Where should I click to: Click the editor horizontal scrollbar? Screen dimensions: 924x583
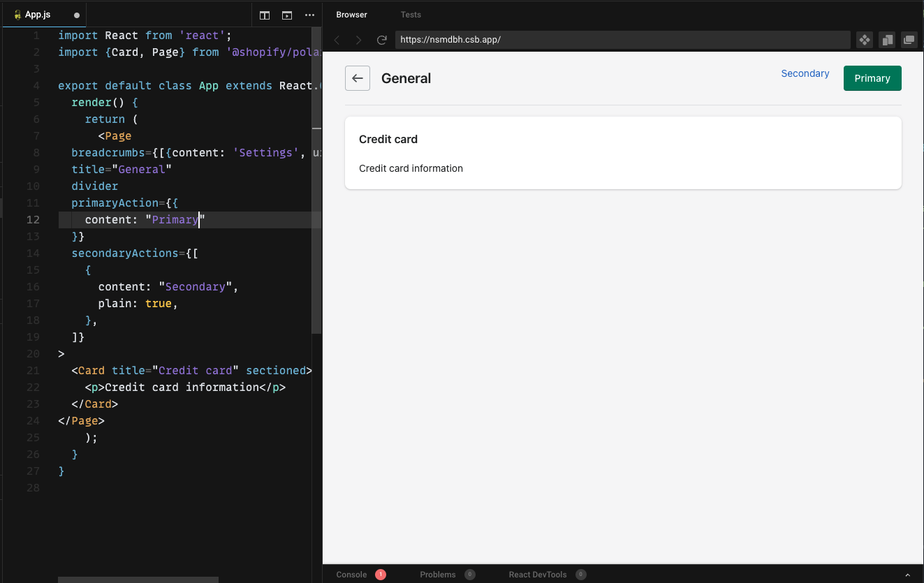click(138, 580)
